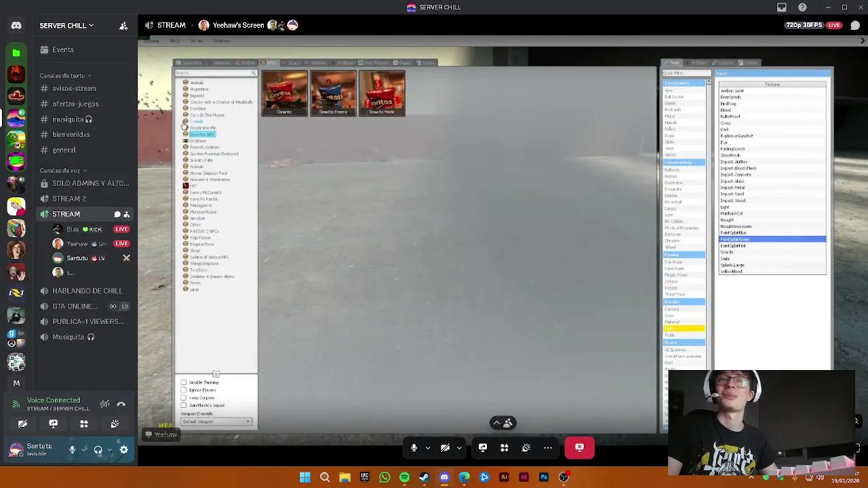Turn on camera in the voice panel
This screenshot has width=868, height=488.
tap(22, 424)
